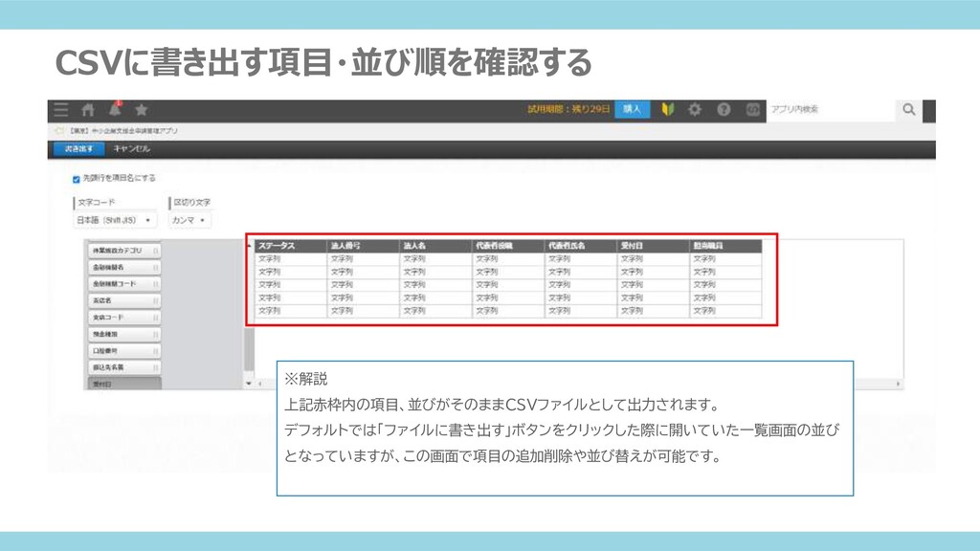
Task: Click the 試用期間：残り29日 text
Action: point(568,109)
